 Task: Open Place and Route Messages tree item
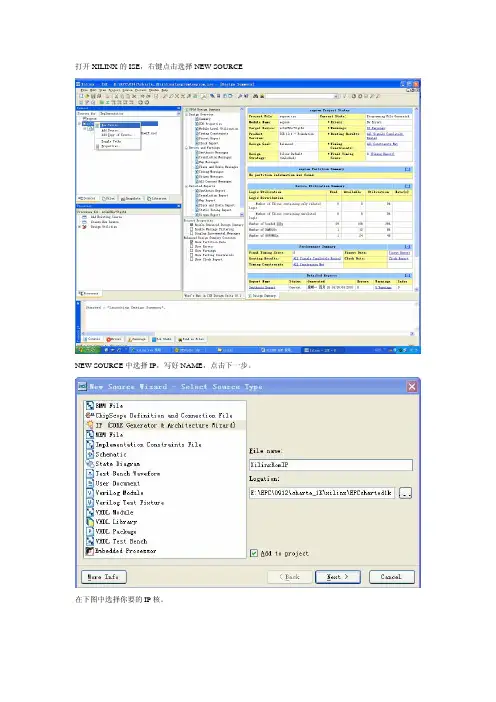click(x=218, y=167)
